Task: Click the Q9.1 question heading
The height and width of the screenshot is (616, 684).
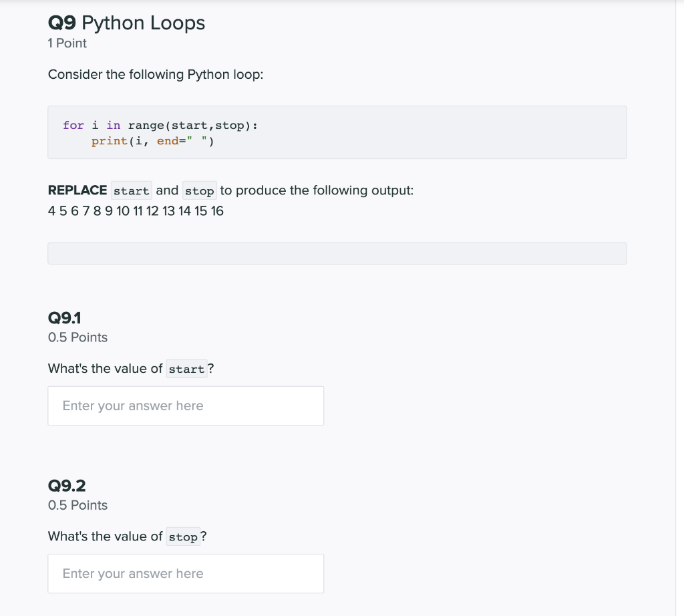Action: (63, 318)
